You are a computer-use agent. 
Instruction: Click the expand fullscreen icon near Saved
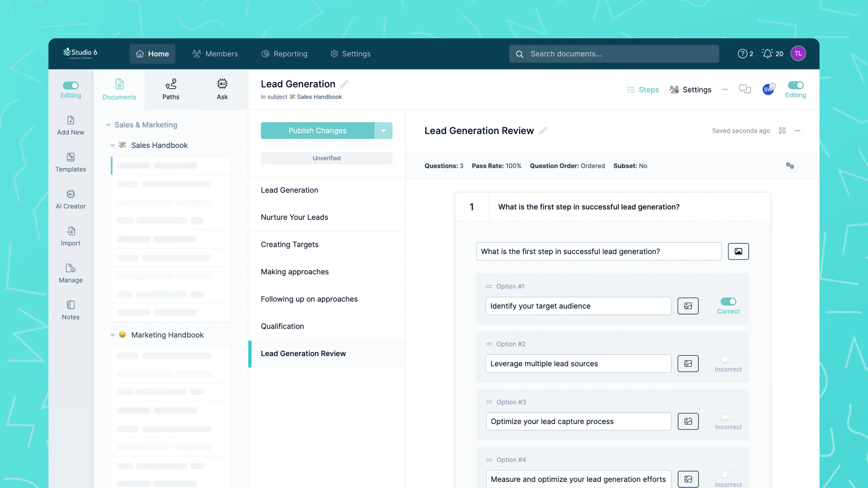tap(782, 130)
